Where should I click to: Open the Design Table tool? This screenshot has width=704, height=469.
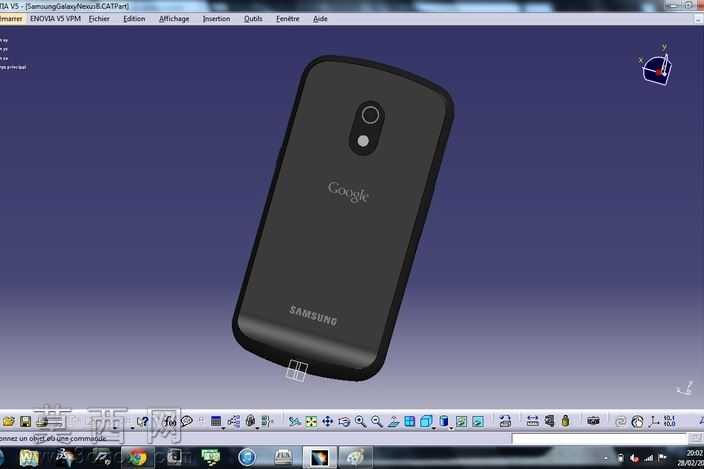(216, 421)
